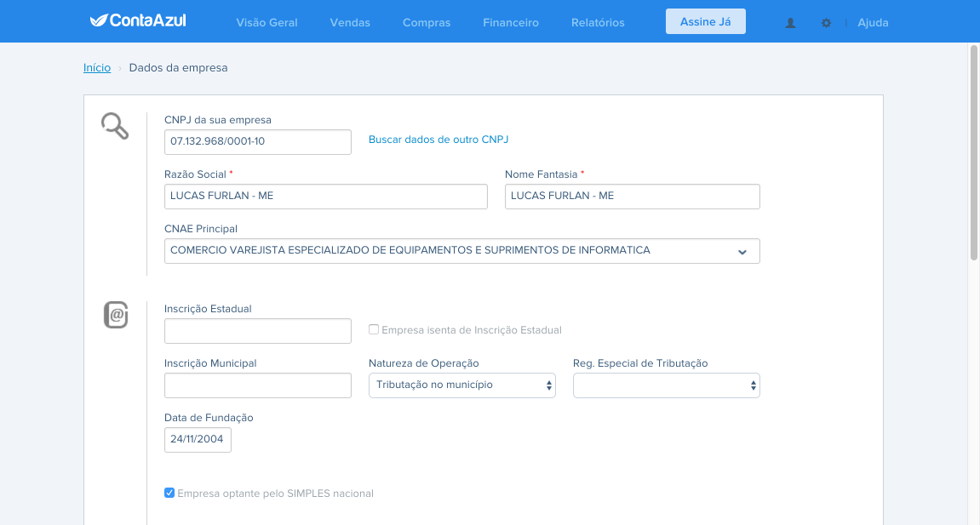Screen dimensions: 980x525
Task: Click the at-sign section icon
Action: [x=116, y=315]
